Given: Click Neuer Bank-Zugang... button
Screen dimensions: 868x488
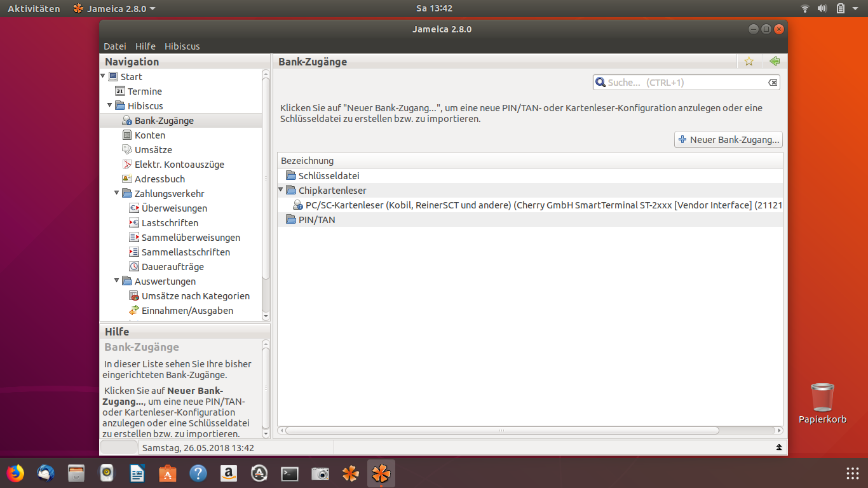Looking at the screenshot, I should coord(728,140).
